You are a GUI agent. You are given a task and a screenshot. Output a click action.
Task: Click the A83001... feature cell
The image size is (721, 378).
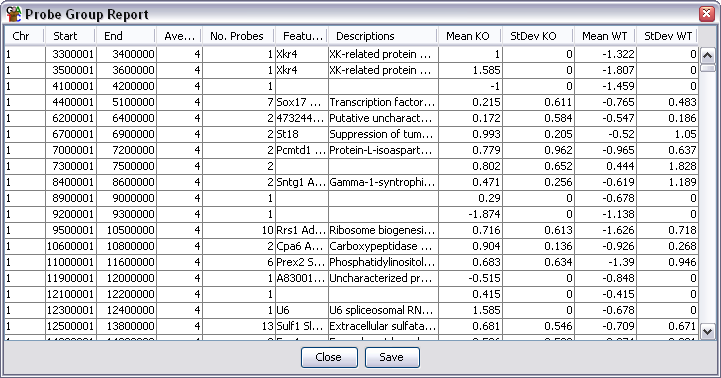pyautogui.click(x=302, y=279)
